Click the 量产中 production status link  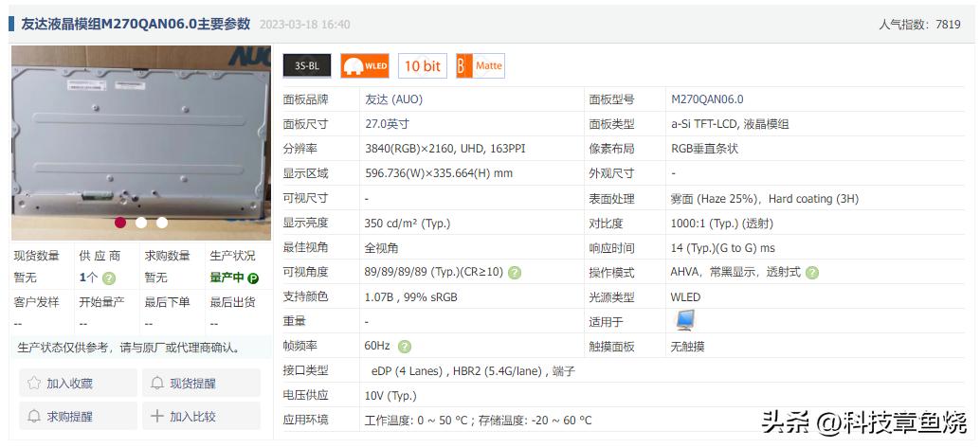click(x=227, y=278)
